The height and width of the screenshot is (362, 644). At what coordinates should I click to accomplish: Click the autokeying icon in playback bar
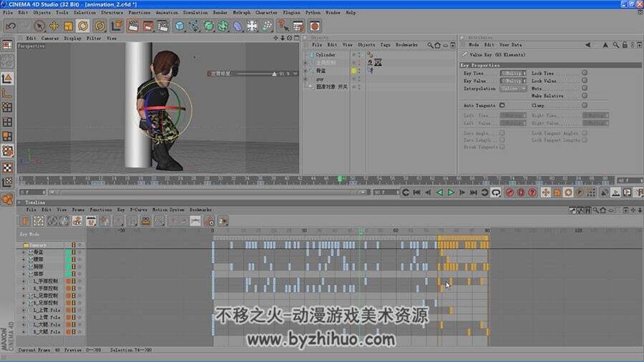point(521,192)
